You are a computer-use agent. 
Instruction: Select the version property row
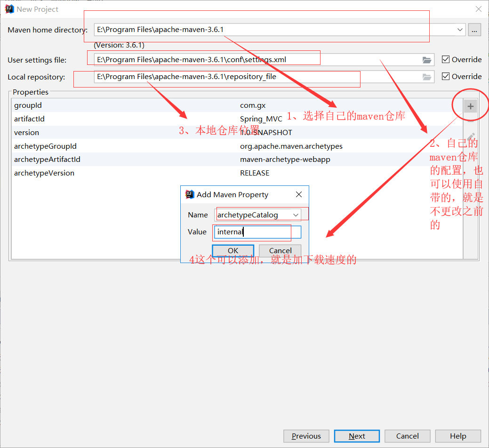point(237,133)
